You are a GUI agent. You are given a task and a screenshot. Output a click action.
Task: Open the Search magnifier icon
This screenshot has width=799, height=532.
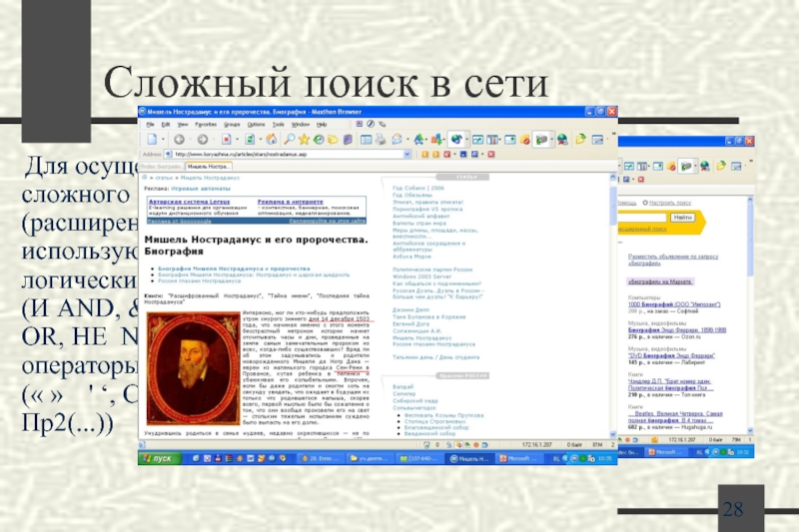pyautogui.click(x=290, y=140)
